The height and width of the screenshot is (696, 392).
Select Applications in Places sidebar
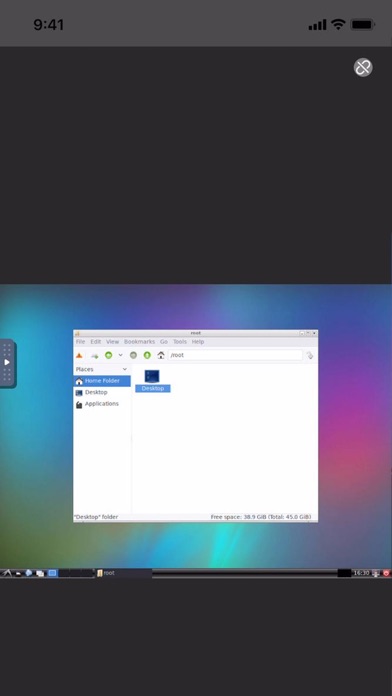tap(102, 404)
